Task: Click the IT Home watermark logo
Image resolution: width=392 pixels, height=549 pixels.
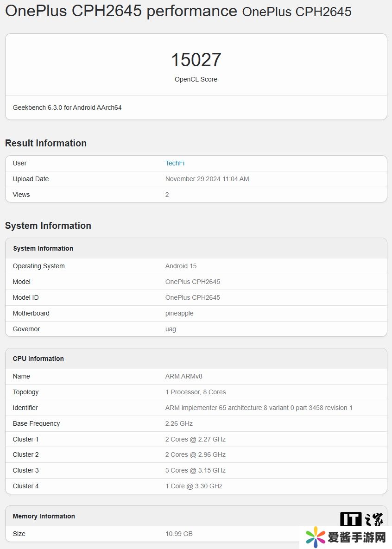Action: (x=361, y=519)
